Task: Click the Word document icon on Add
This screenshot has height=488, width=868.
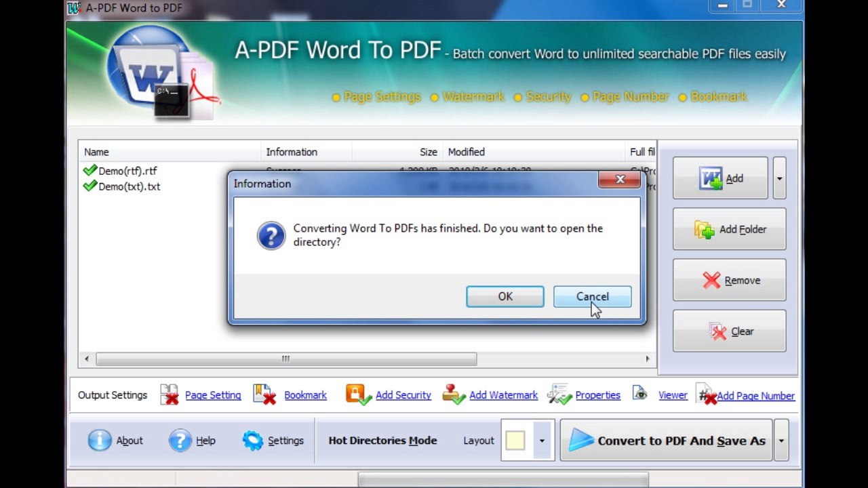Action: (x=711, y=179)
